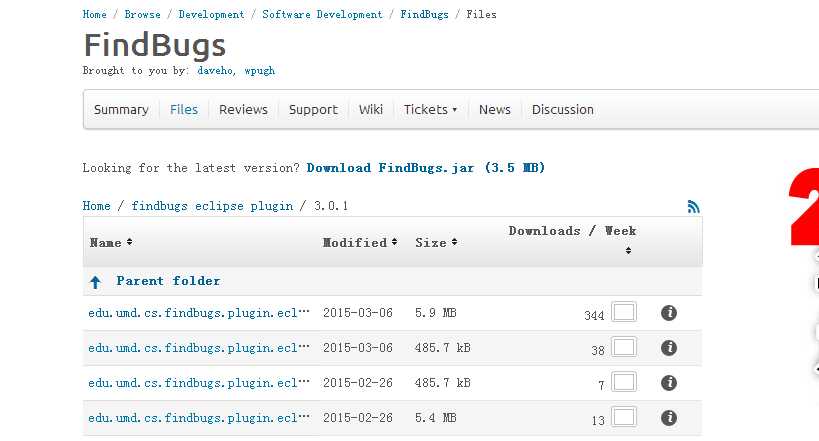Screen dimensions: 819x441
Task: Tick the checkbox beside 344 downloads
Action: [x=624, y=312]
